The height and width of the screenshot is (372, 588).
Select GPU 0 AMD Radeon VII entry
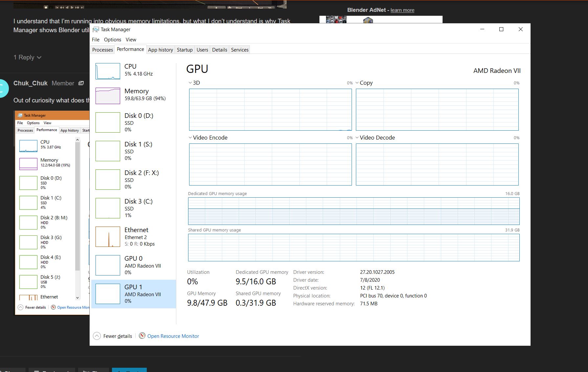click(x=134, y=265)
